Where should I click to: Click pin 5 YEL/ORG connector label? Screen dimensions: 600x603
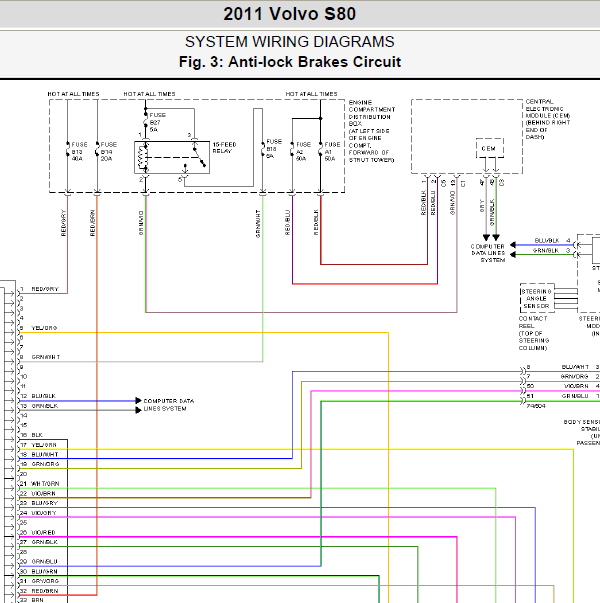[x=44, y=328]
